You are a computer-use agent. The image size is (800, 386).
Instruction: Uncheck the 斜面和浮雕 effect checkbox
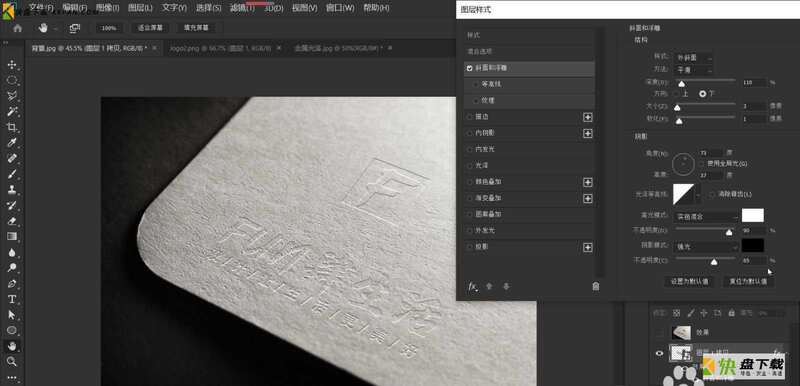coord(469,68)
